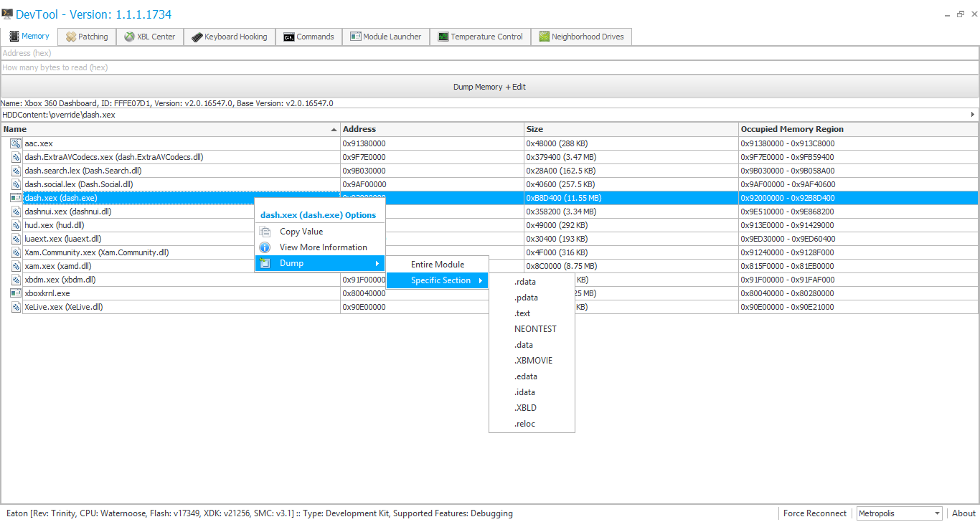The height and width of the screenshot is (522, 980).
Task: Click the xboxkrnl.exe executable icon
Action: (16, 293)
